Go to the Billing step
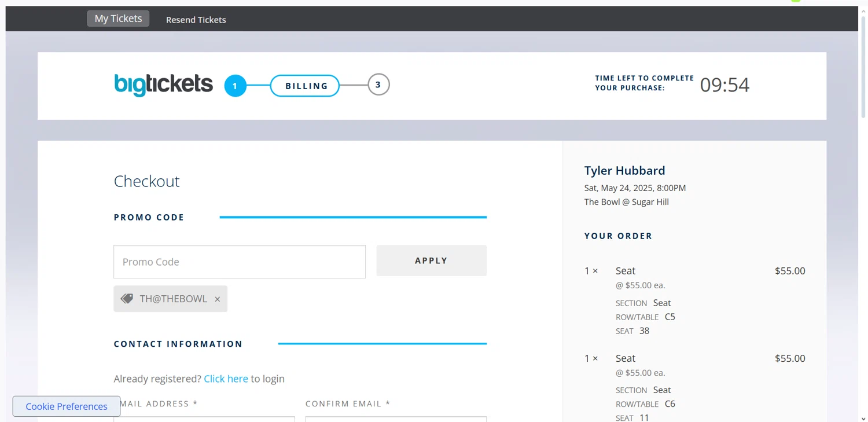This screenshot has height=422, width=868. click(x=305, y=86)
